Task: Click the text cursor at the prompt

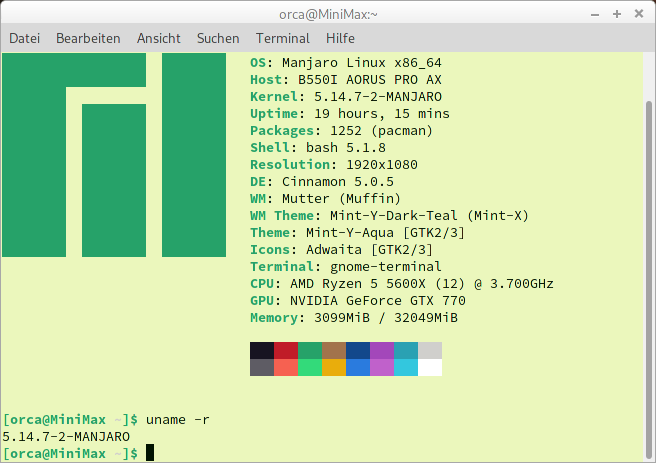Action: (150, 453)
